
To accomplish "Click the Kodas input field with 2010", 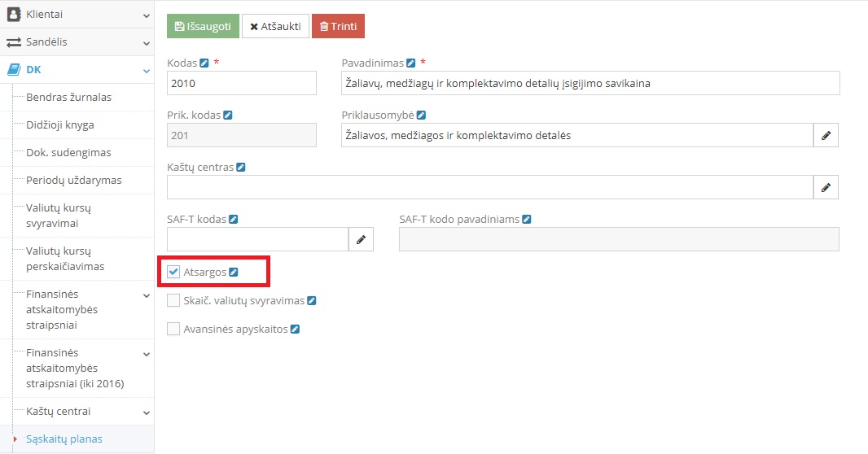I will point(242,83).
